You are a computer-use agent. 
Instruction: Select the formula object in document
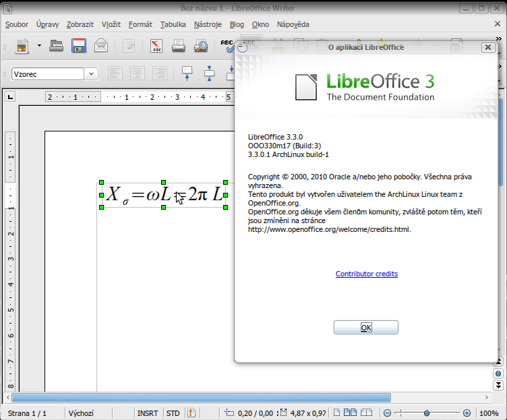tap(163, 195)
